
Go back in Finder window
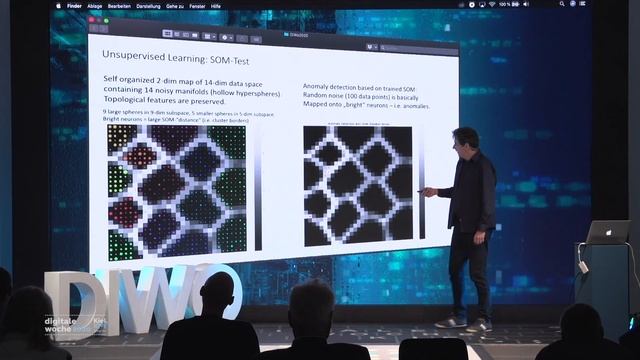click(94, 28)
